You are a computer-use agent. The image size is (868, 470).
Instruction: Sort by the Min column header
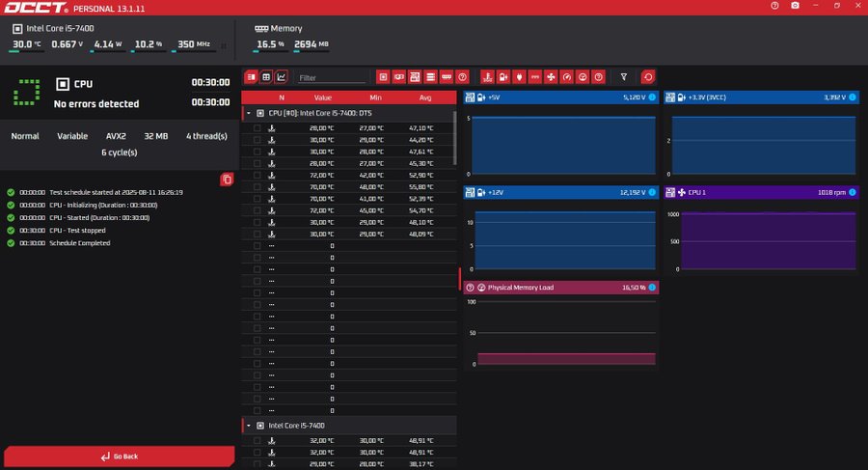click(x=375, y=97)
